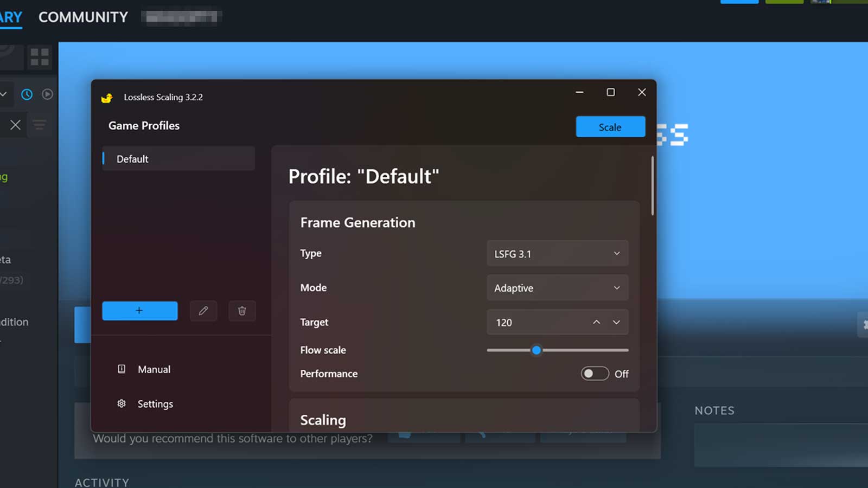Viewport: 868px width, 488px height.
Task: Edit profile with the pencil icon
Action: pos(203,311)
